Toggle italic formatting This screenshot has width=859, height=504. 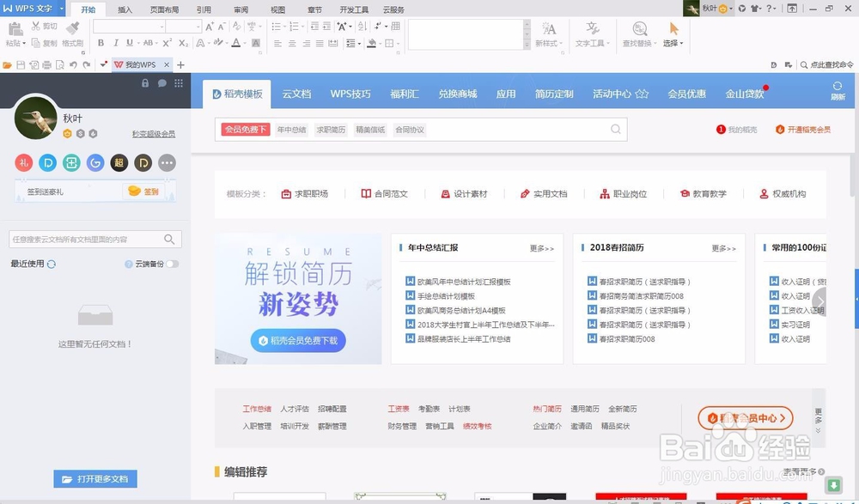(115, 42)
